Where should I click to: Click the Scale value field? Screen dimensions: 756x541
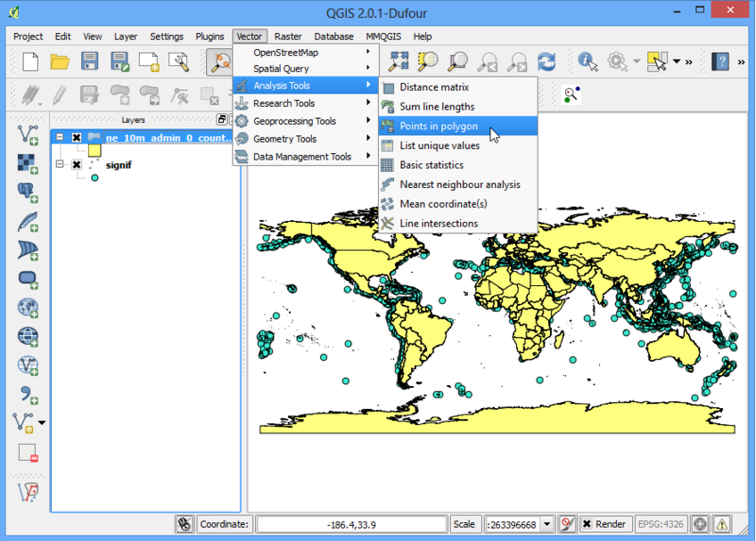click(513, 524)
